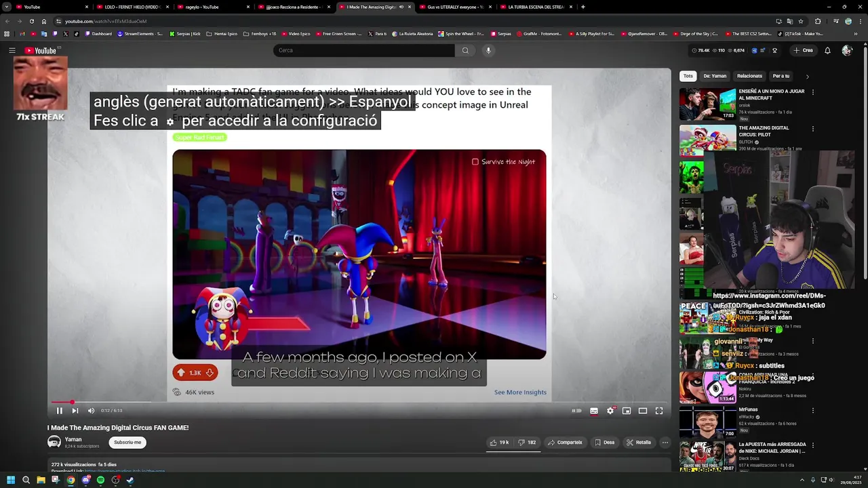The width and height of the screenshot is (868, 488).
Task: Switch to LOLO - FERNET HIELO tab
Action: click(x=133, y=7)
